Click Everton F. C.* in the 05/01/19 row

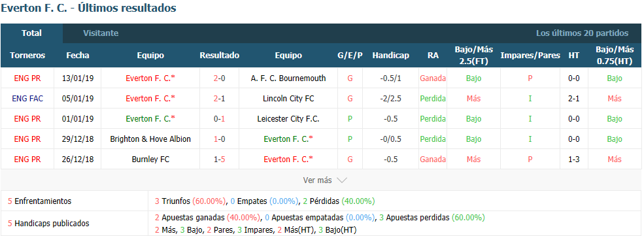tap(150, 99)
